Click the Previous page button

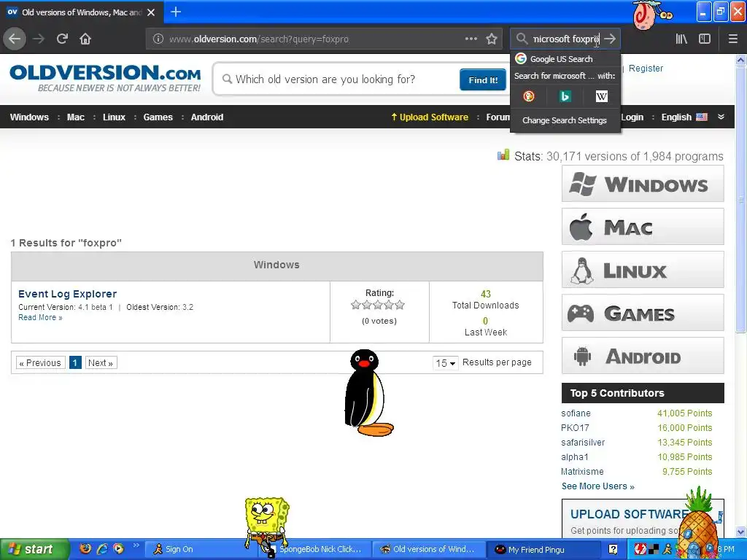41,363
